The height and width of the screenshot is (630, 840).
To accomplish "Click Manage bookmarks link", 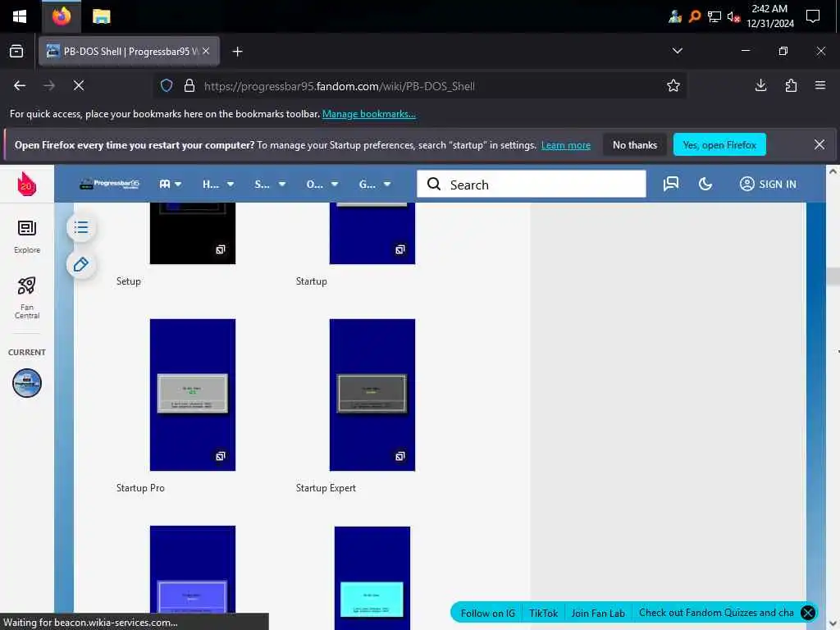I will pos(368,114).
